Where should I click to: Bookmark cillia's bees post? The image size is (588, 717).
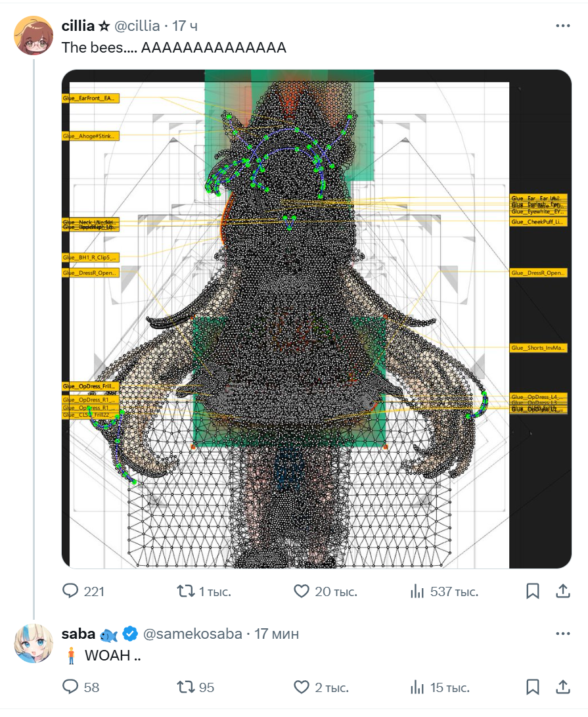[x=533, y=591]
